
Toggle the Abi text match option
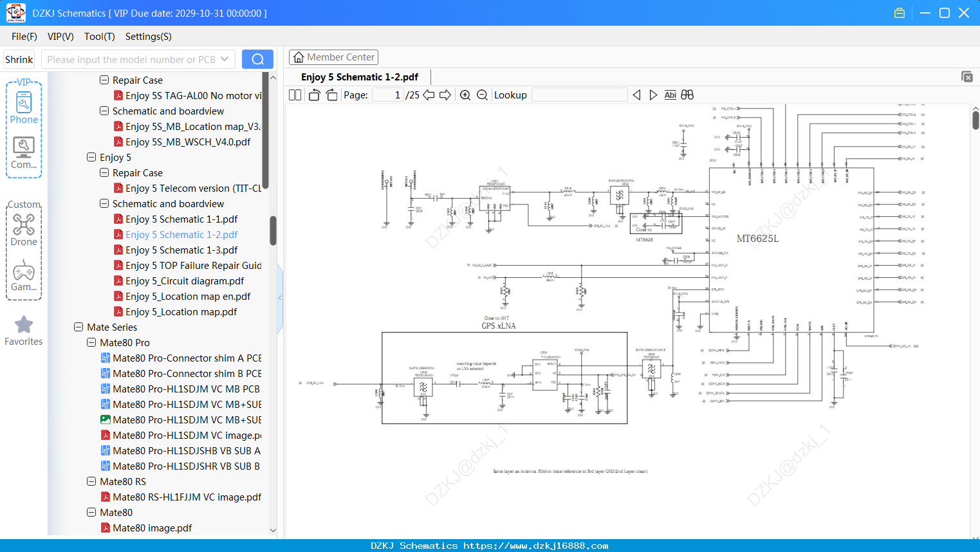click(670, 95)
